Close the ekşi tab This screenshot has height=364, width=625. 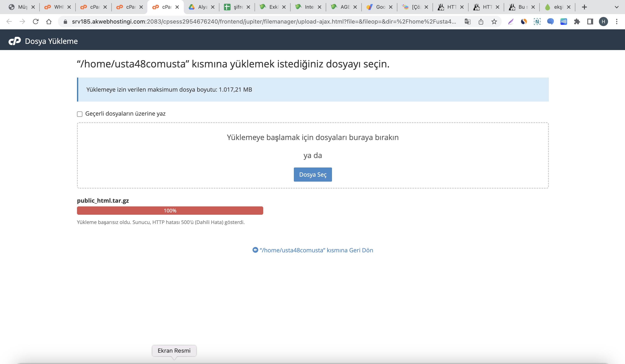569,7
